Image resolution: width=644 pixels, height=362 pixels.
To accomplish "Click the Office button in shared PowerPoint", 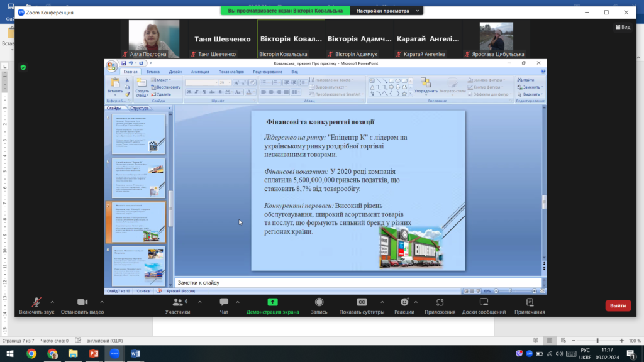I will click(x=111, y=66).
